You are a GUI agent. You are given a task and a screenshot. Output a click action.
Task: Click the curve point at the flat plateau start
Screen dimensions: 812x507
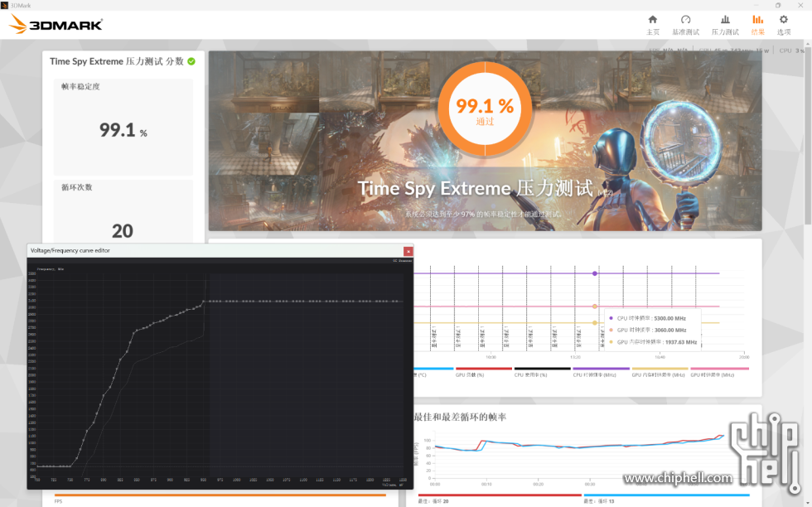[204, 301]
